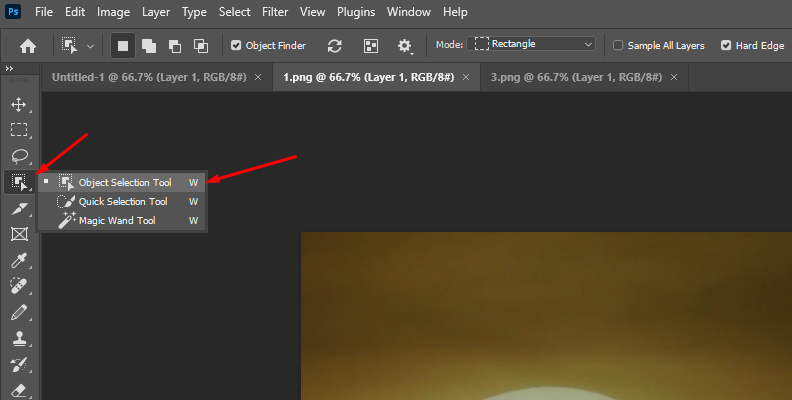Open the Help menu

(455, 12)
